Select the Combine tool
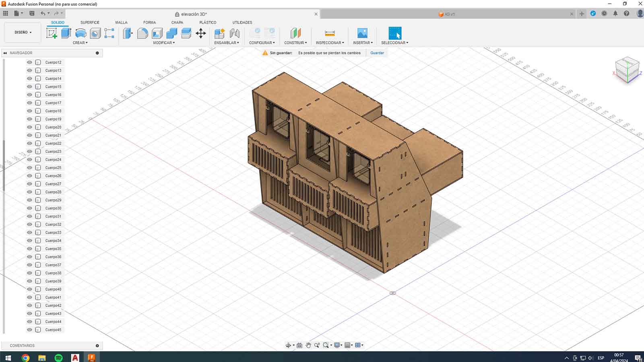Image resolution: width=644 pixels, height=362 pixels. coord(171,33)
